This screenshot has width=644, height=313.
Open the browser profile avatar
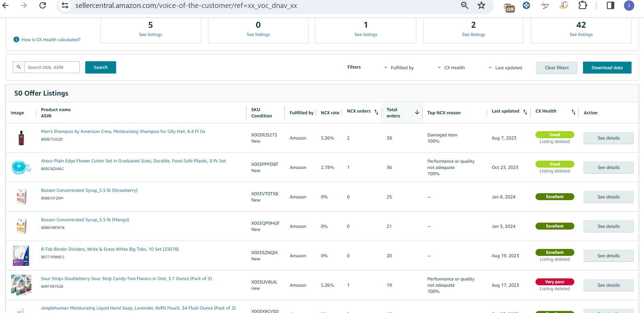629,6
